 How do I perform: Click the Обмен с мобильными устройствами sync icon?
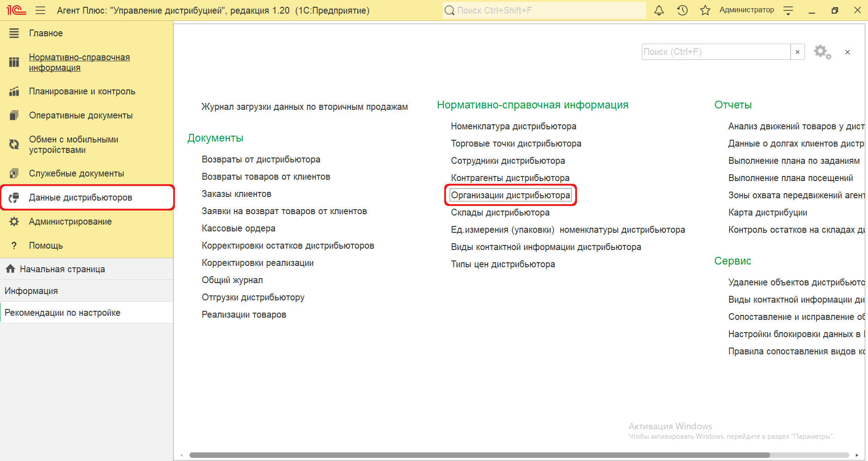point(14,144)
